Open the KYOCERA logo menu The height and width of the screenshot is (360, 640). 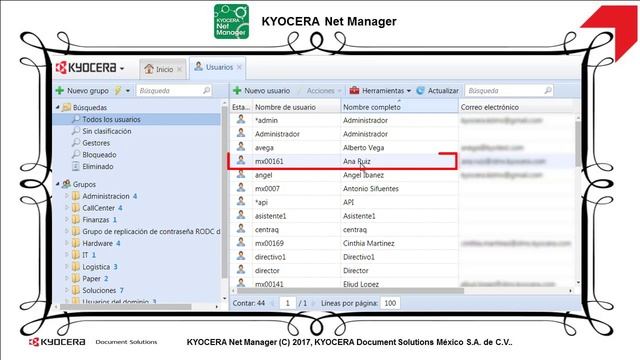pos(90,68)
